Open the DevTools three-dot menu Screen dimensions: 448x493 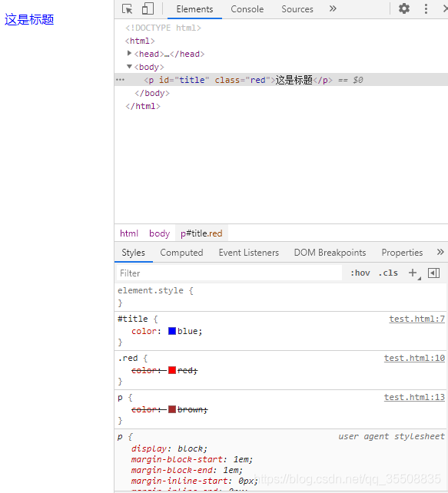[426, 8]
